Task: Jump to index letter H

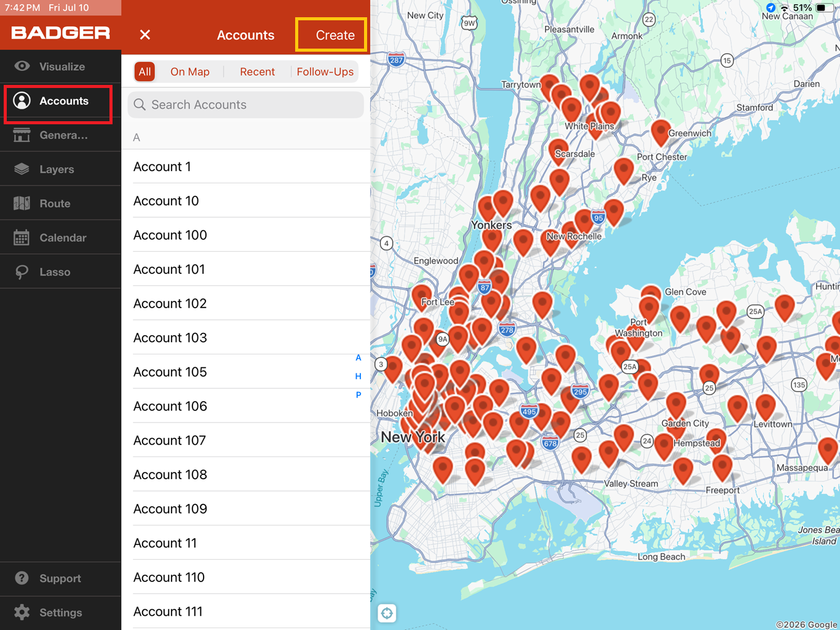Action: tap(359, 376)
